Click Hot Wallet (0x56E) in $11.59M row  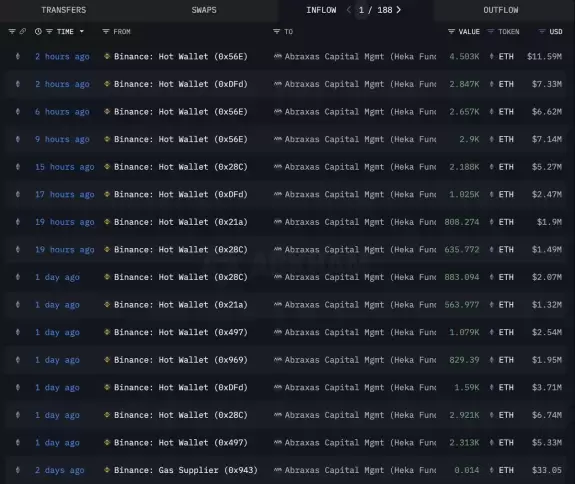click(x=181, y=56)
